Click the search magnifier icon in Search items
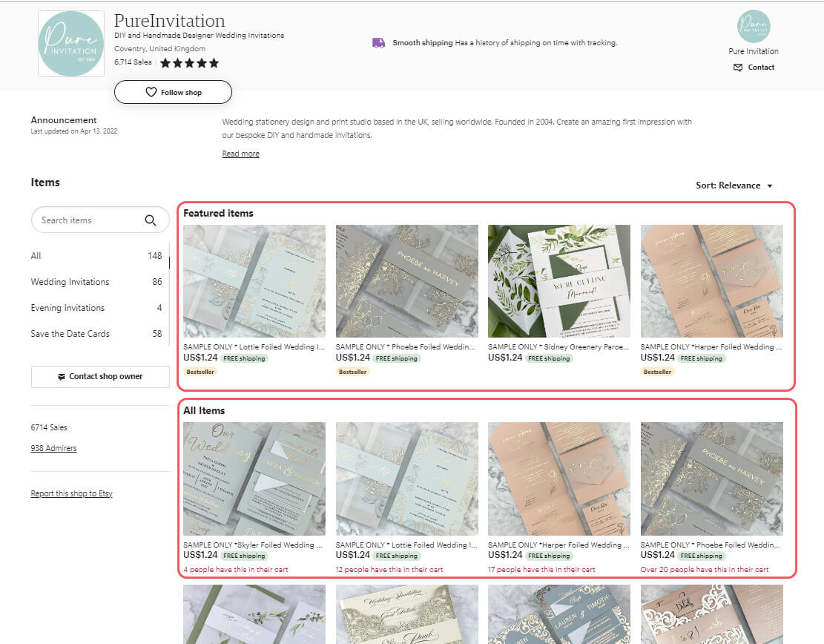824x644 pixels. (151, 220)
